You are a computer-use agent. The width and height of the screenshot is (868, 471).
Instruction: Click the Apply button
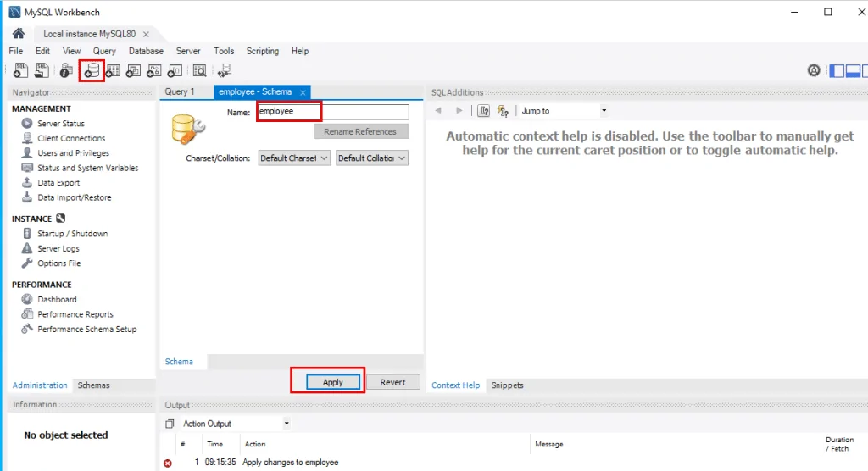pyautogui.click(x=332, y=382)
